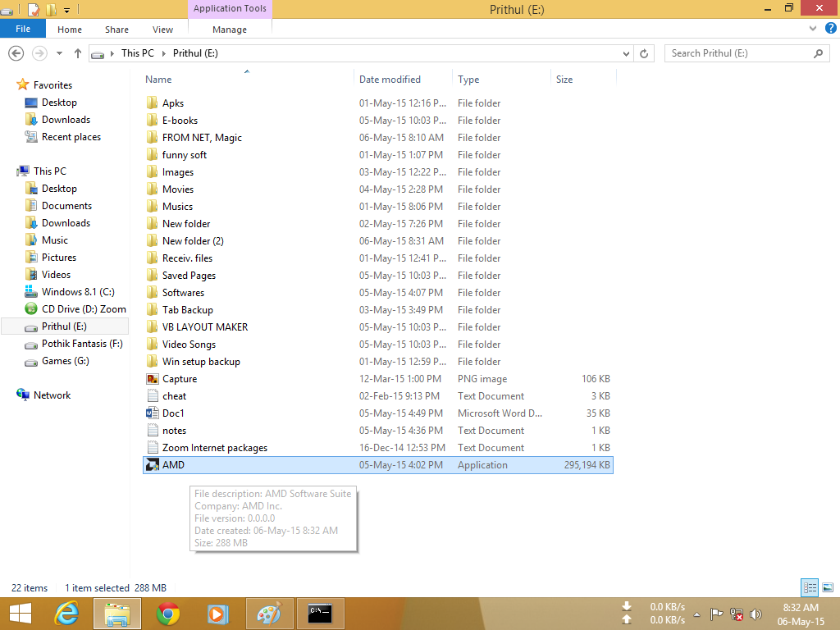The height and width of the screenshot is (630, 840).
Task: Select the Movies folder icon
Action: coord(152,189)
